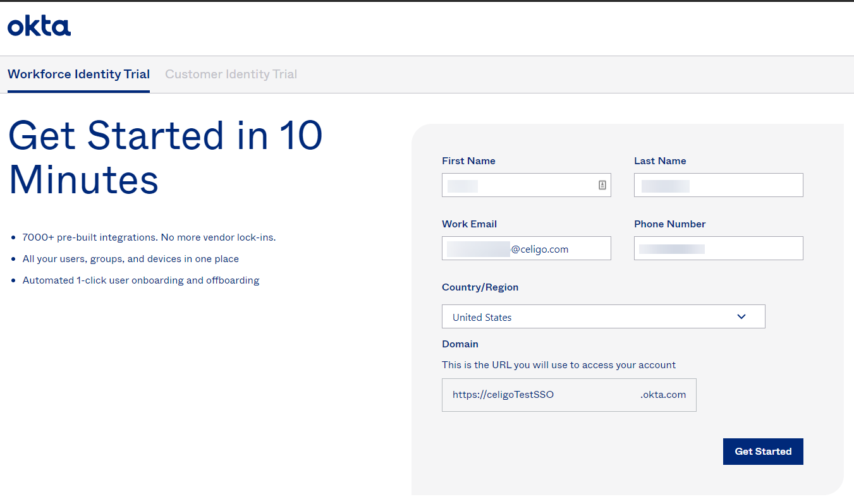
Task: Click the "Phone Number" label
Action: [x=670, y=224]
